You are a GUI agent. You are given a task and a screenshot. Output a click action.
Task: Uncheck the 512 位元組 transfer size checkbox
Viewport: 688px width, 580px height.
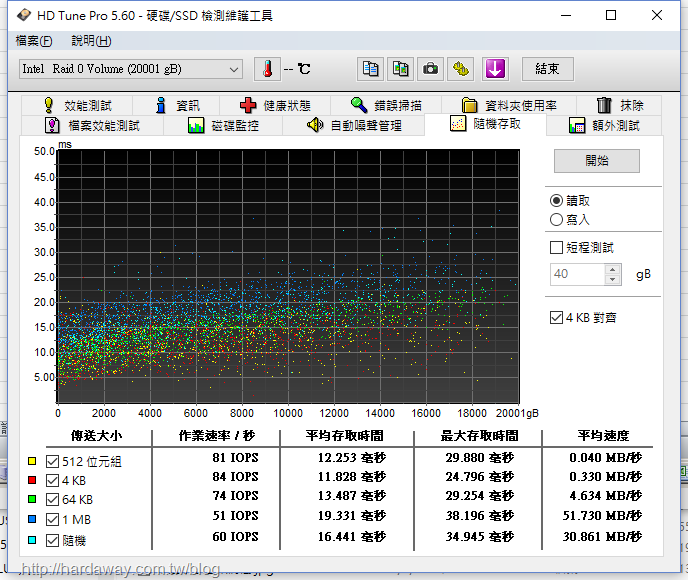[x=52, y=461]
